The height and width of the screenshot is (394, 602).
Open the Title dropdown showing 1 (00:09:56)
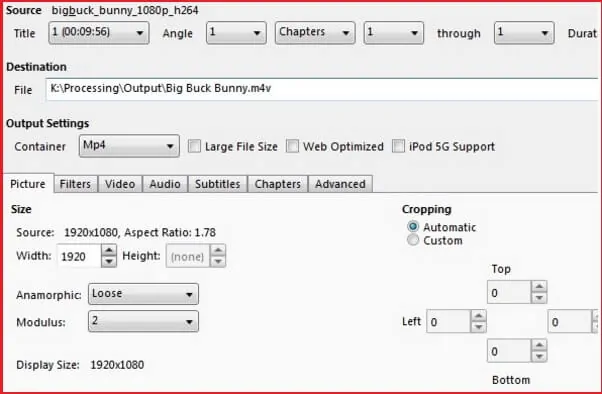click(x=99, y=33)
